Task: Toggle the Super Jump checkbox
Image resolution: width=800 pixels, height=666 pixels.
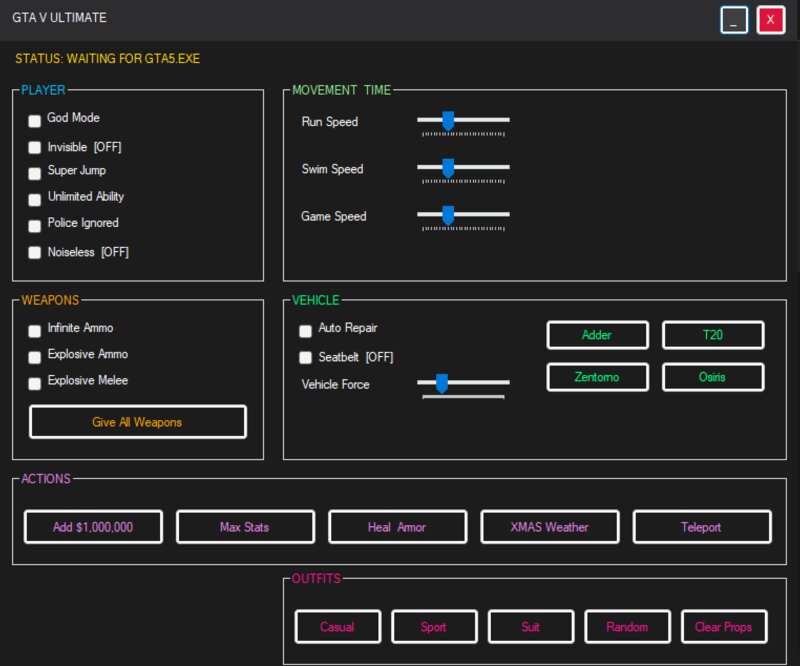Action: click(x=35, y=172)
